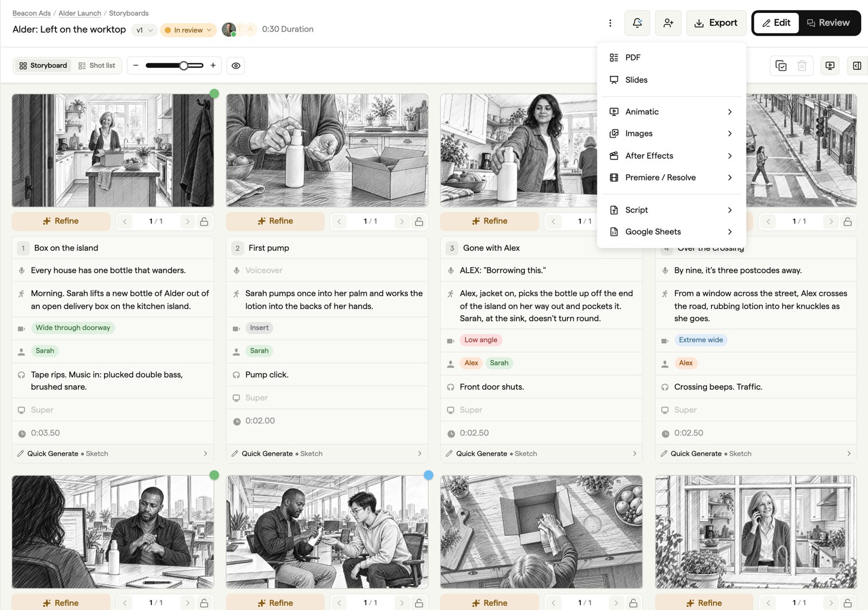Expand the After Effects export submenu
Viewport: 868px width, 610px height.
coord(671,156)
